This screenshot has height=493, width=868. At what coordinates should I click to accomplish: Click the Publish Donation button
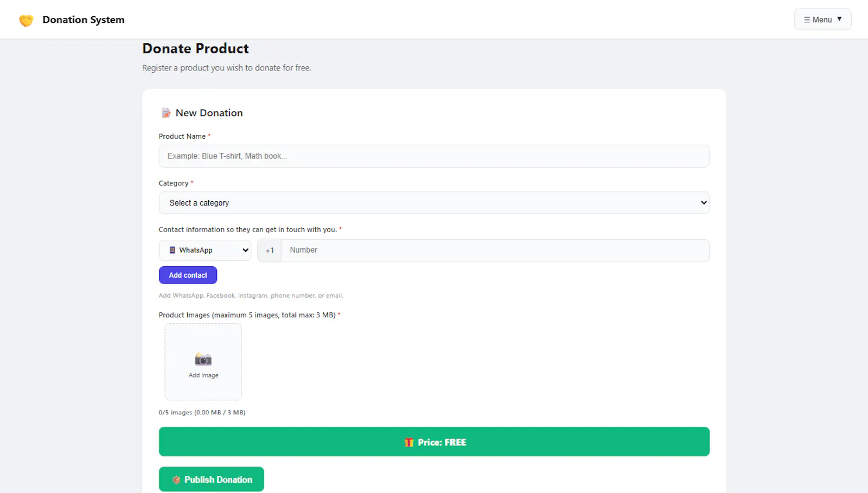click(212, 479)
